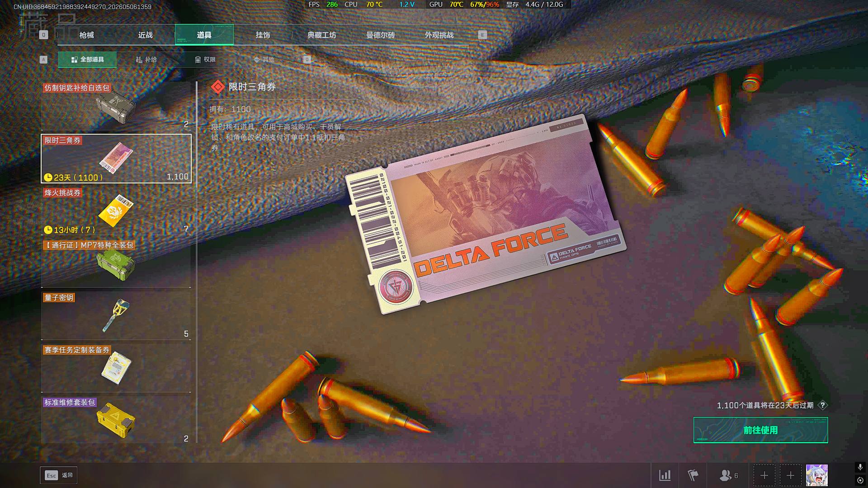Go to the 外观挑战 tab
Screen dimensions: 868x488
tap(439, 35)
